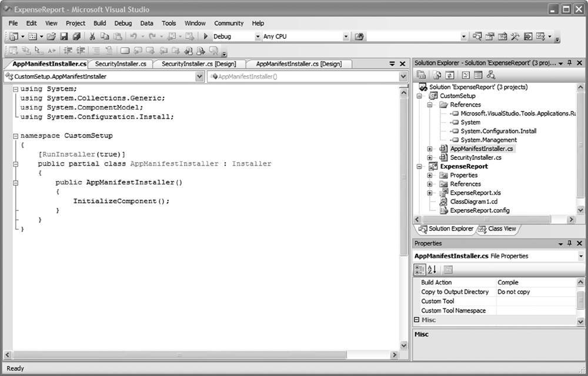The height and width of the screenshot is (376, 588).
Task: Select ClassDiagram1.cd in Solution Explorer
Action: point(473,202)
